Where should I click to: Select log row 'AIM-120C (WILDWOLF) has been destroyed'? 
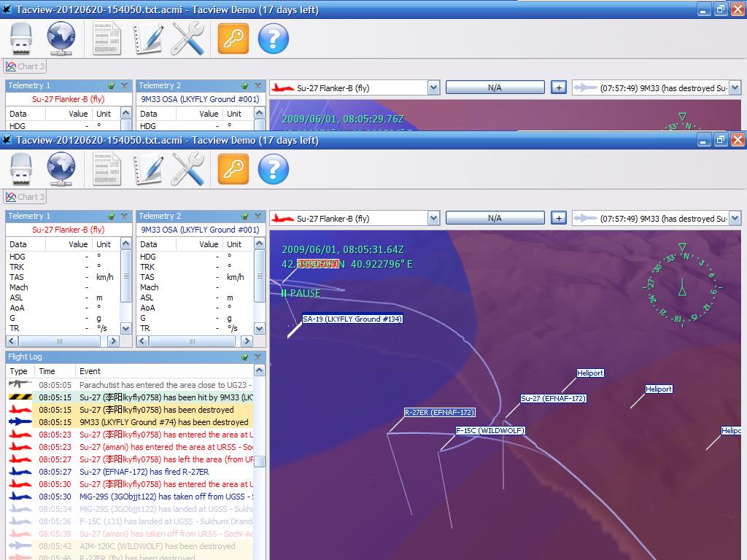point(130,546)
